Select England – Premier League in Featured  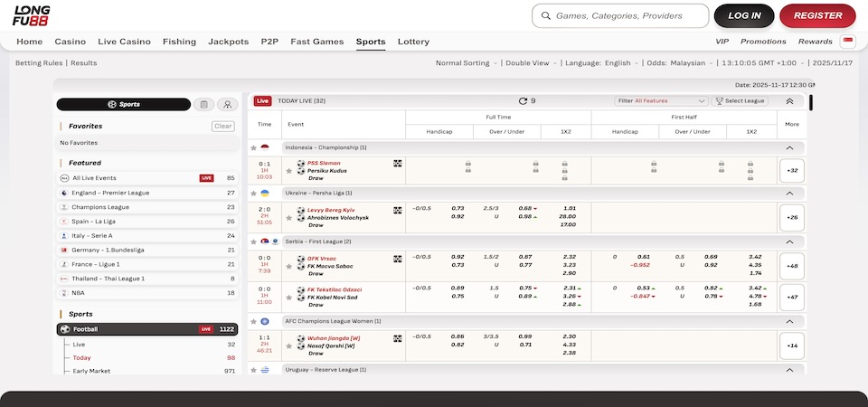tap(147, 193)
